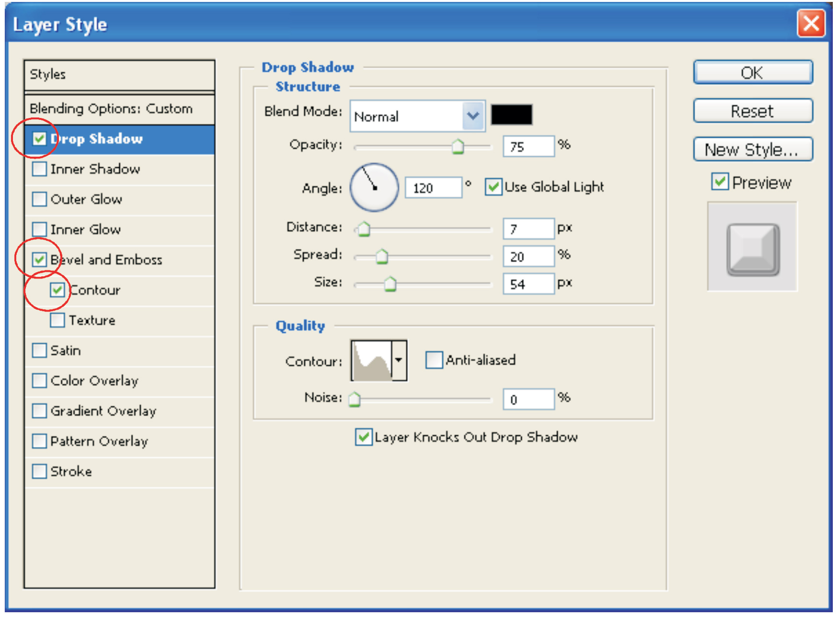Open the black shadow color swatch

click(511, 115)
